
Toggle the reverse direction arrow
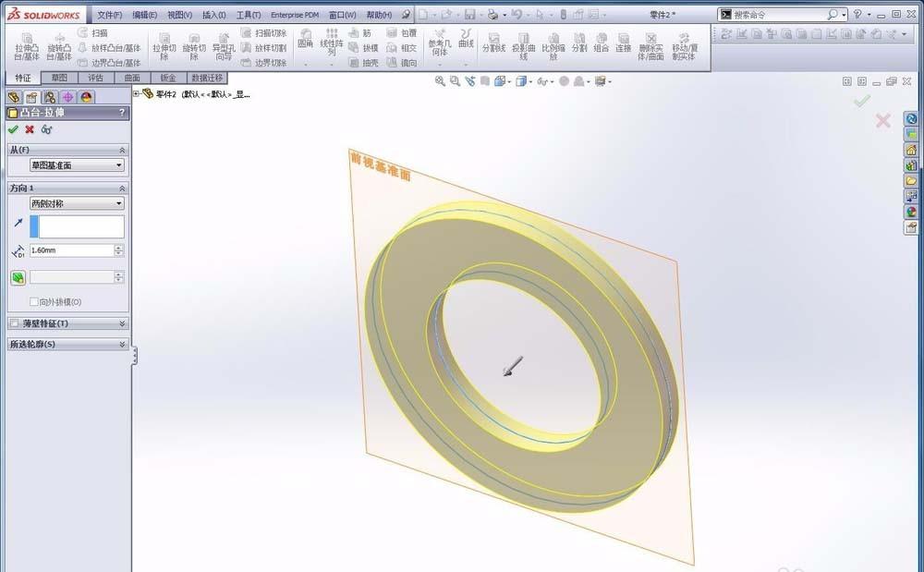(x=18, y=220)
